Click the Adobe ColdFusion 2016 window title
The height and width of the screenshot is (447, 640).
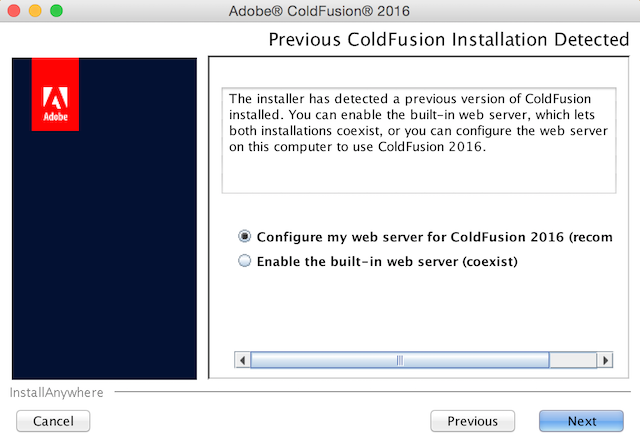pos(319,11)
